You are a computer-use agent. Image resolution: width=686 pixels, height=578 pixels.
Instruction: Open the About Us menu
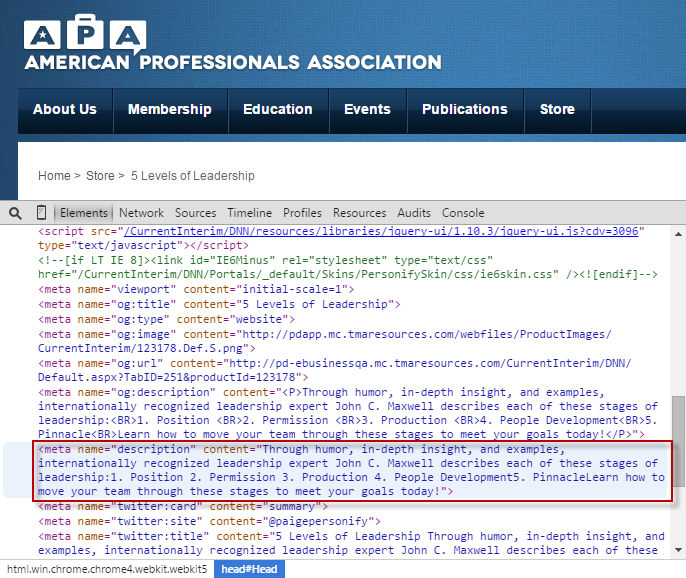[x=65, y=110]
